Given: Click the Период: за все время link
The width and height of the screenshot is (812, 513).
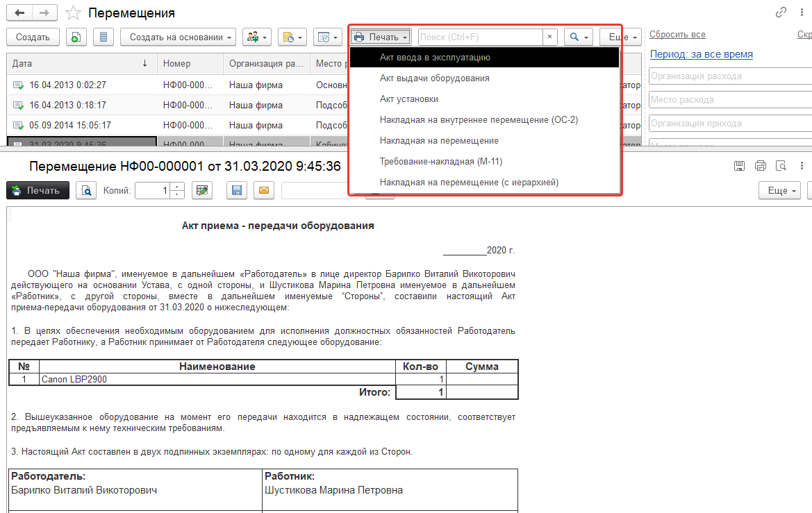Looking at the screenshot, I should coord(701,54).
